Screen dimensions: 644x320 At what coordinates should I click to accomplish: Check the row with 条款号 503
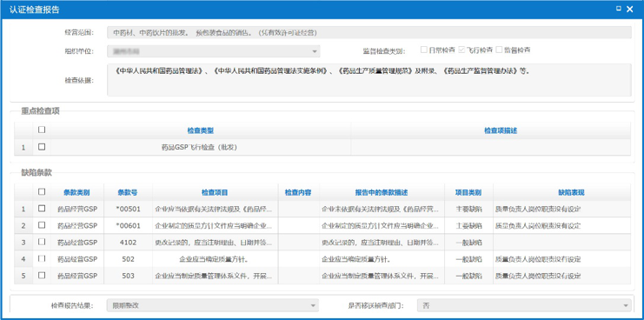point(42,276)
